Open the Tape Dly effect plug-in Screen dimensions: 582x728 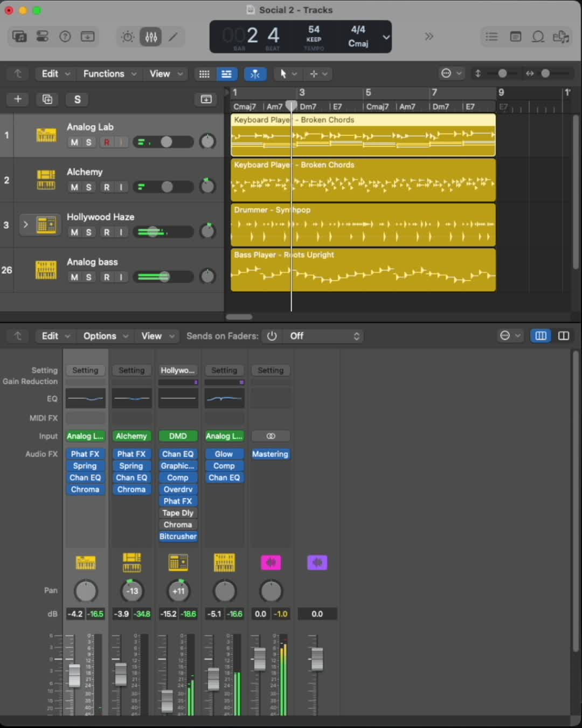point(178,513)
